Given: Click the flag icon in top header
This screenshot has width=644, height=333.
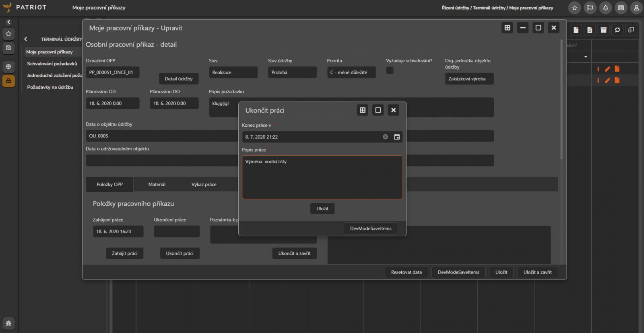Looking at the screenshot, I should click(590, 8).
